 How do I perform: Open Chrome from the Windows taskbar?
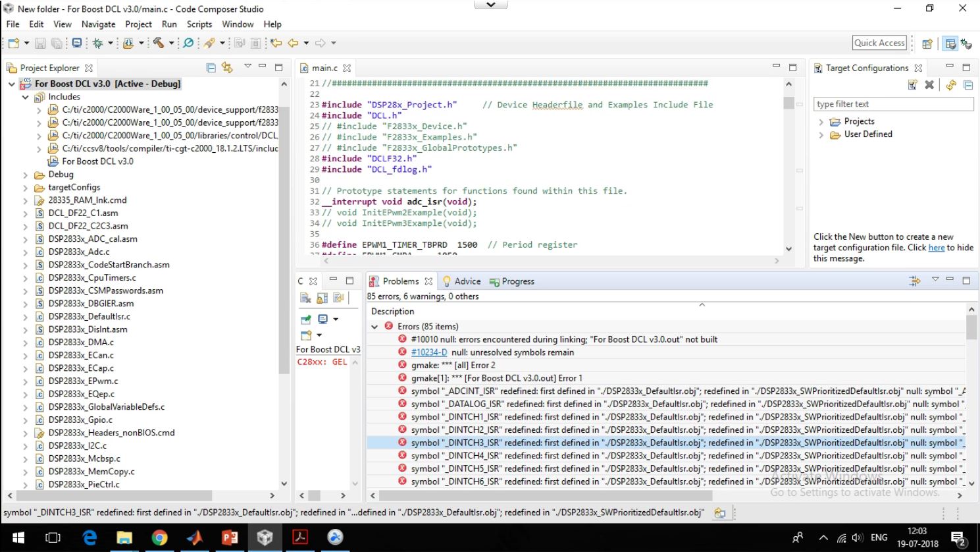pos(159,538)
